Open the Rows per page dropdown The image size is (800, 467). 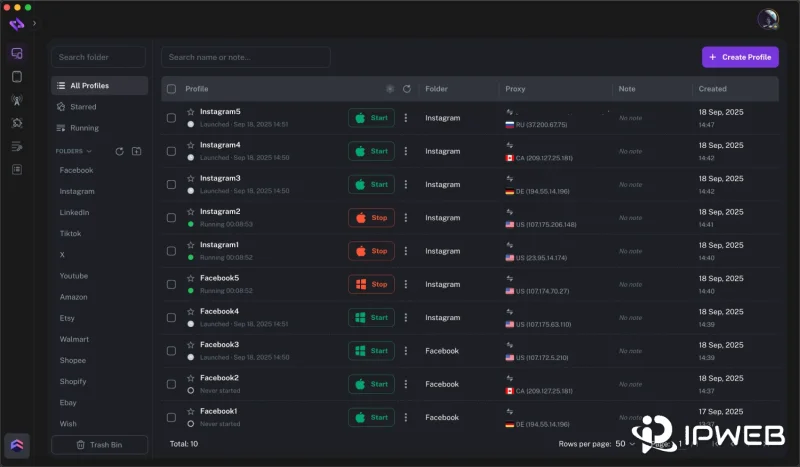(625, 444)
